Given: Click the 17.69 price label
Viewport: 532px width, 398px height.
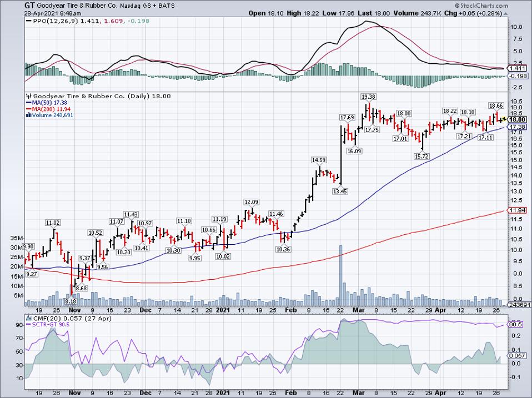Looking at the screenshot, I should point(347,117).
